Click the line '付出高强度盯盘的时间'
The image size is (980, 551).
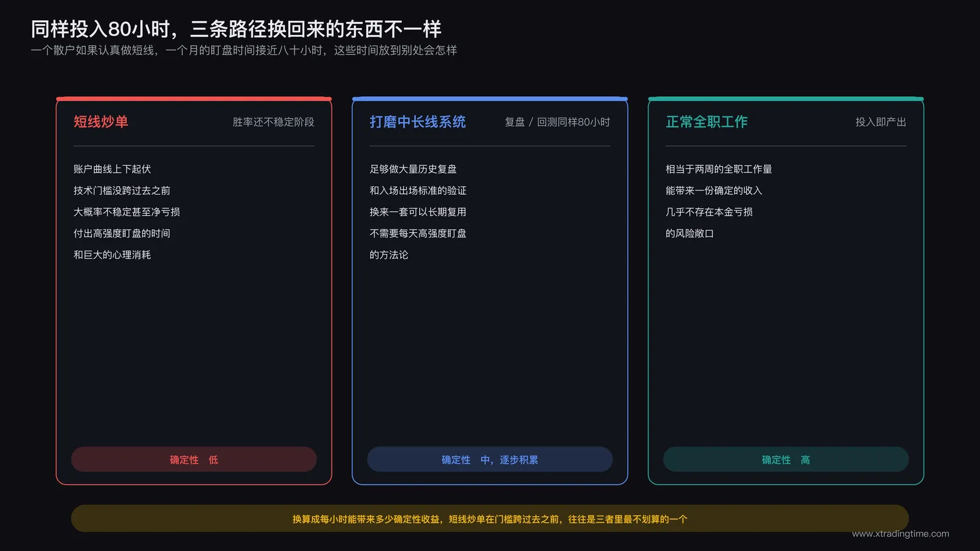coord(122,233)
